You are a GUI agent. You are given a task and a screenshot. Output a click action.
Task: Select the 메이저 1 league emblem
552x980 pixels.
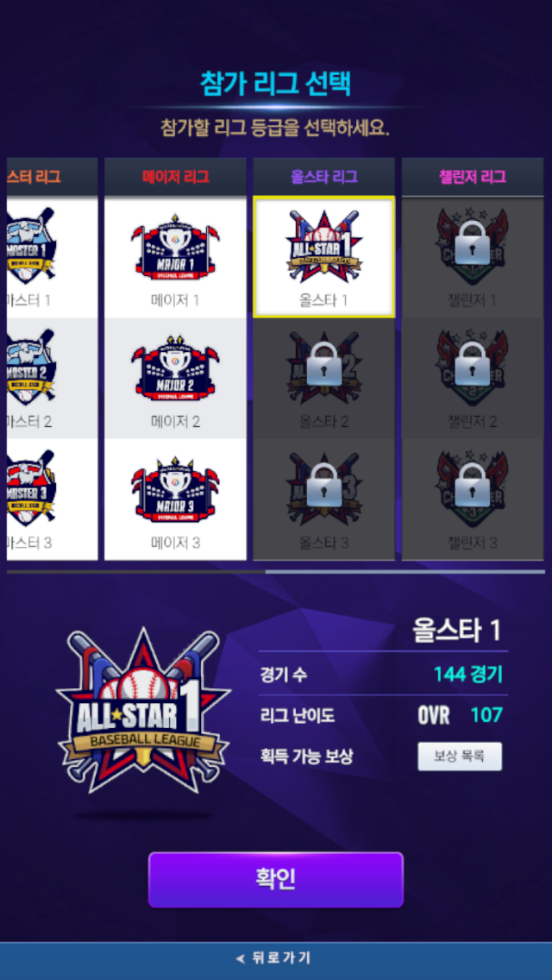175,247
